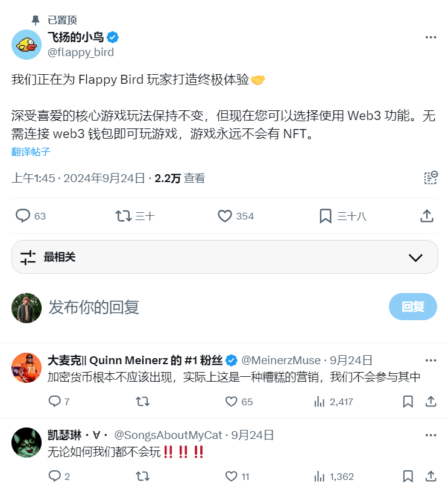448x492 pixels.
Task: Open @MeinerzMuse profile handle link
Action: click(281, 360)
